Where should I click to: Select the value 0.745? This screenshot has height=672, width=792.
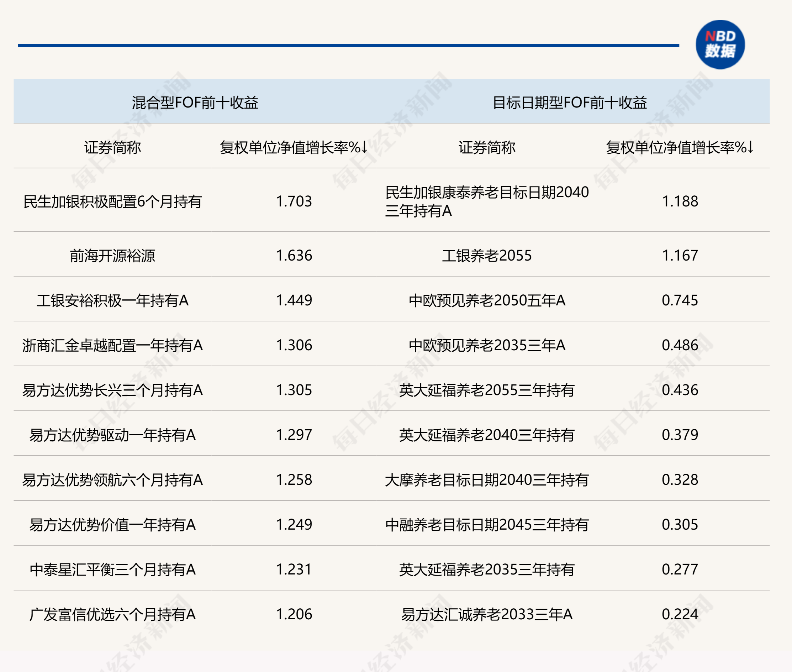[x=680, y=300]
